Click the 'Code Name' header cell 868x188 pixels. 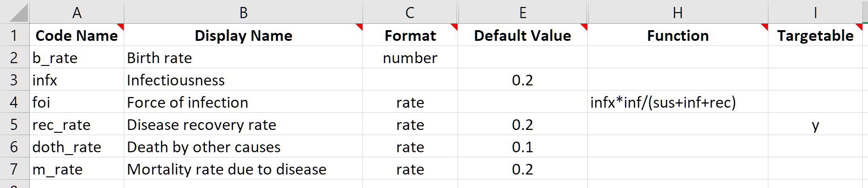tap(77, 35)
